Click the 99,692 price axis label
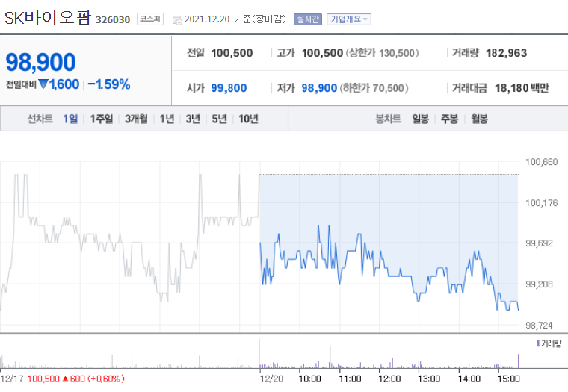The image size is (568, 392). [539, 243]
